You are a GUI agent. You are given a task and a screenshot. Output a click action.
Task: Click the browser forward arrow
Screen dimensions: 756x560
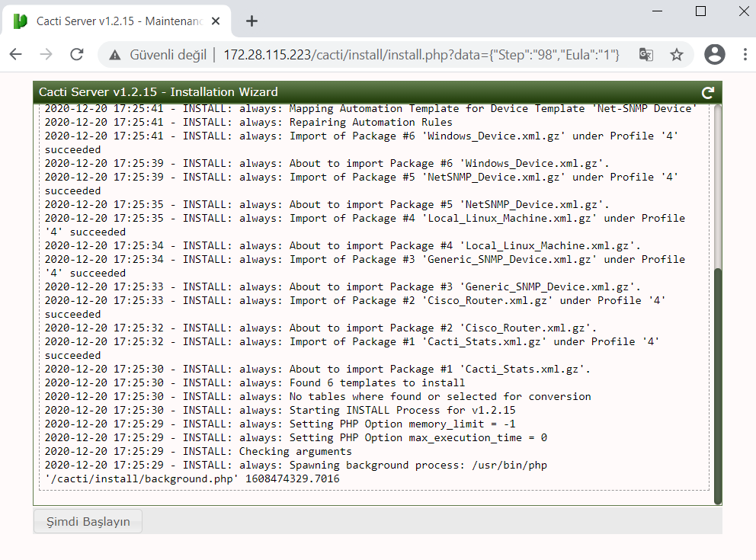[46, 54]
